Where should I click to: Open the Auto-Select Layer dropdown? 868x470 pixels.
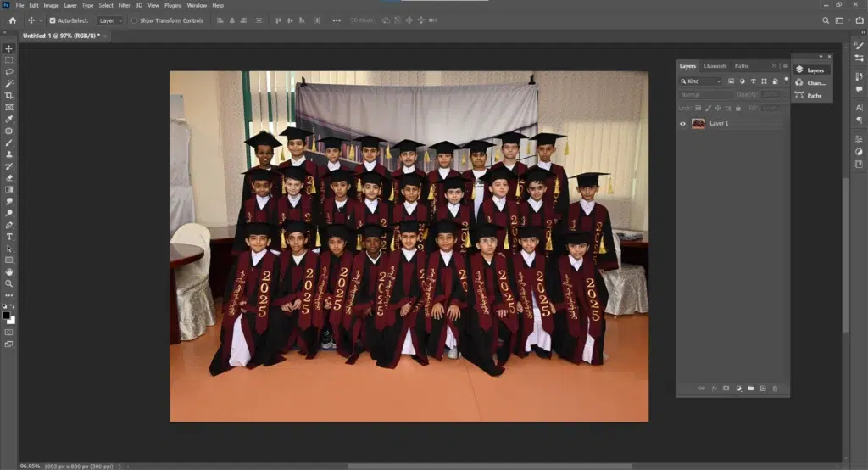109,20
